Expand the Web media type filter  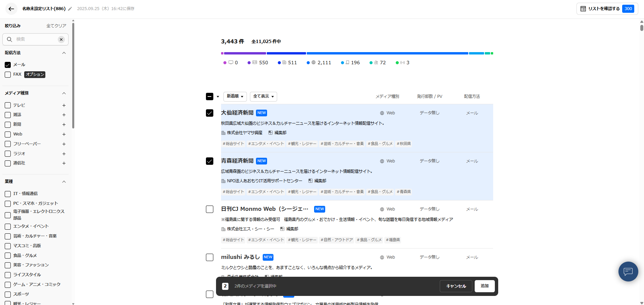[64, 134]
